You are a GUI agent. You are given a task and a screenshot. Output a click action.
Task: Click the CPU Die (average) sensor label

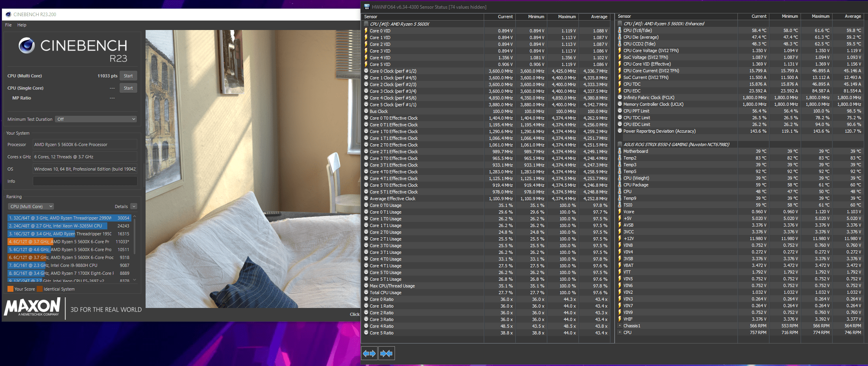[641, 37]
